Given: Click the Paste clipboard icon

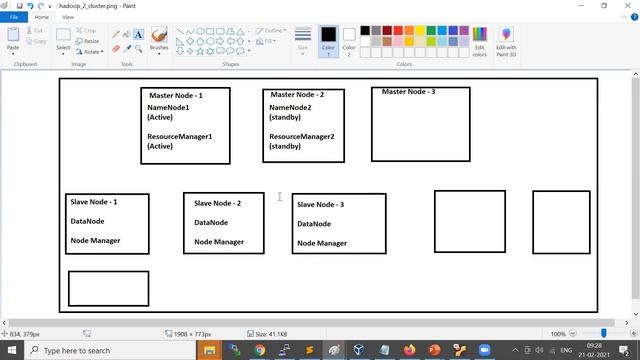Looking at the screenshot, I should point(13,35).
